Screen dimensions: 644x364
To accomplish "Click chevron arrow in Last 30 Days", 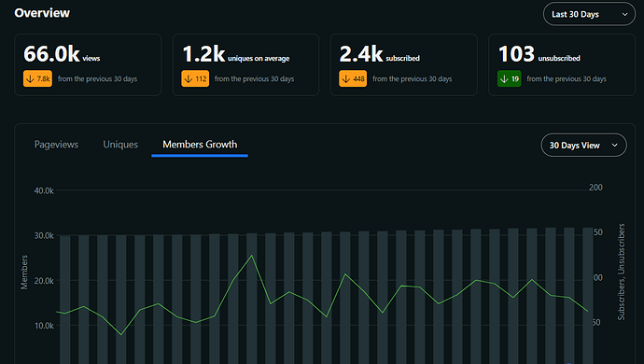I will tap(624, 14).
